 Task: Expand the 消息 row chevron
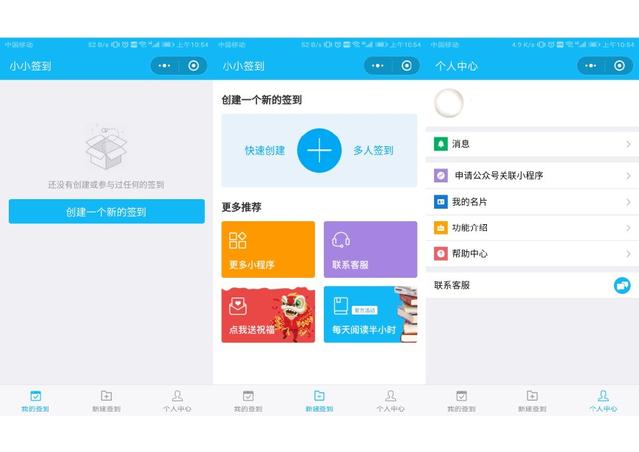628,144
